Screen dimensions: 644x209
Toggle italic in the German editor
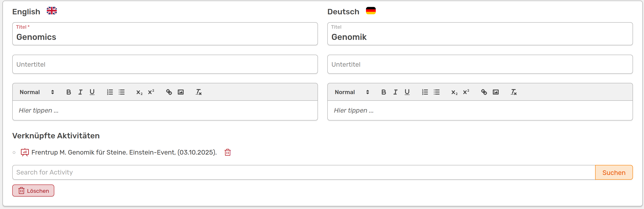395,92
